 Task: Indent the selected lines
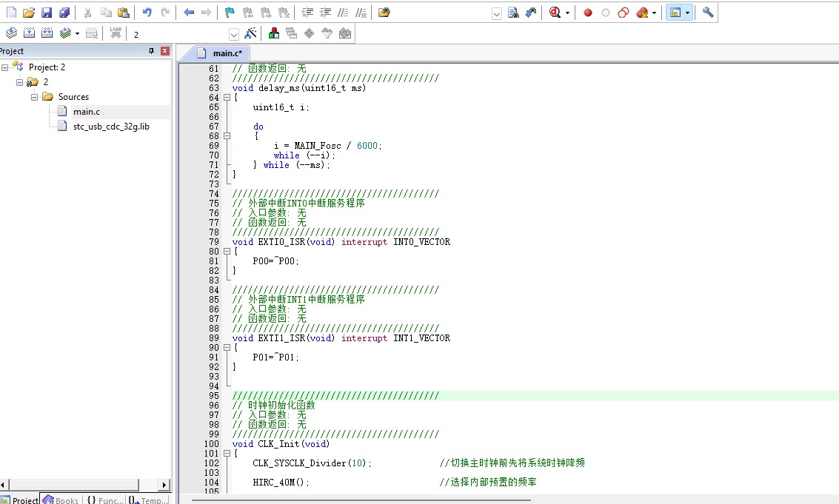(x=307, y=13)
